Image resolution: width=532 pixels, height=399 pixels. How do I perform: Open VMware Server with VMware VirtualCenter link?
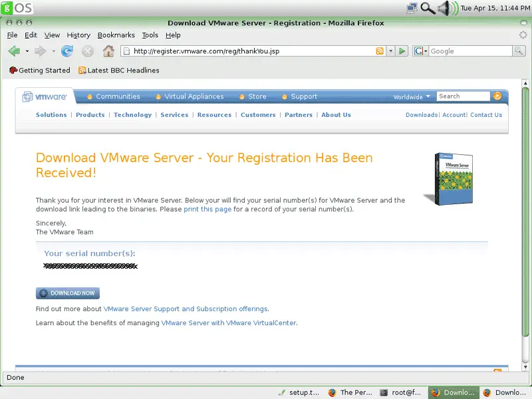point(229,323)
